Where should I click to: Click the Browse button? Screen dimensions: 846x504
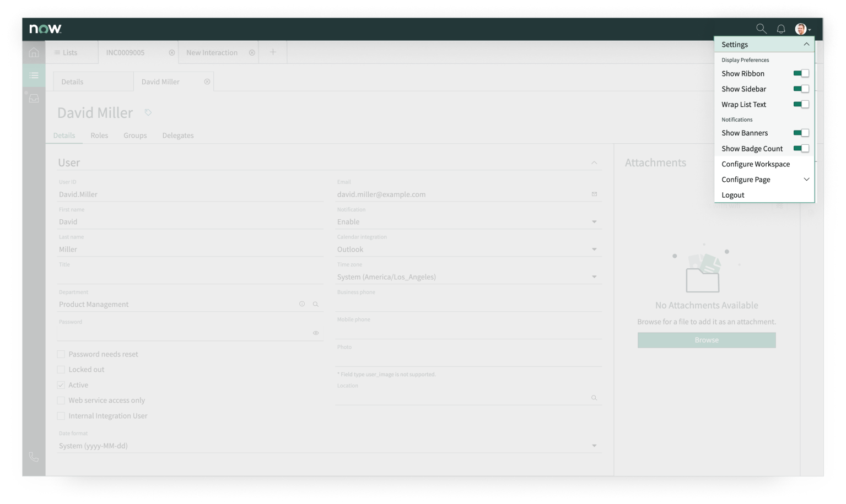point(707,340)
